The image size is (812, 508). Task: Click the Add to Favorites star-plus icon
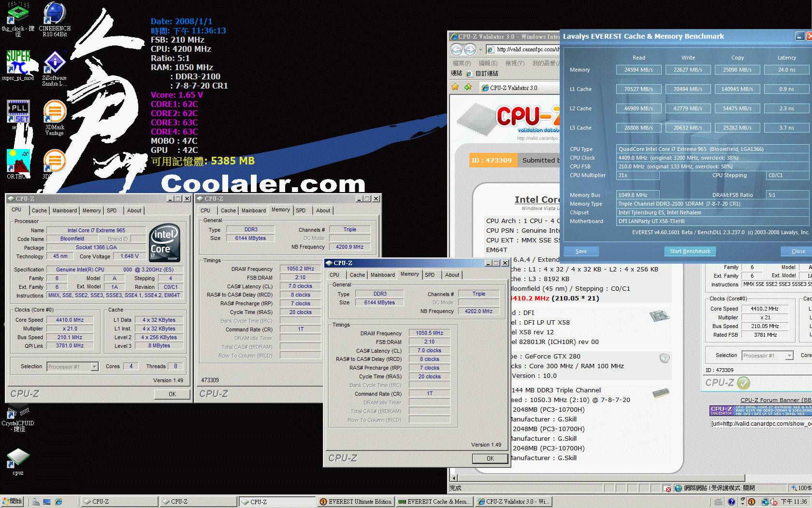point(467,87)
